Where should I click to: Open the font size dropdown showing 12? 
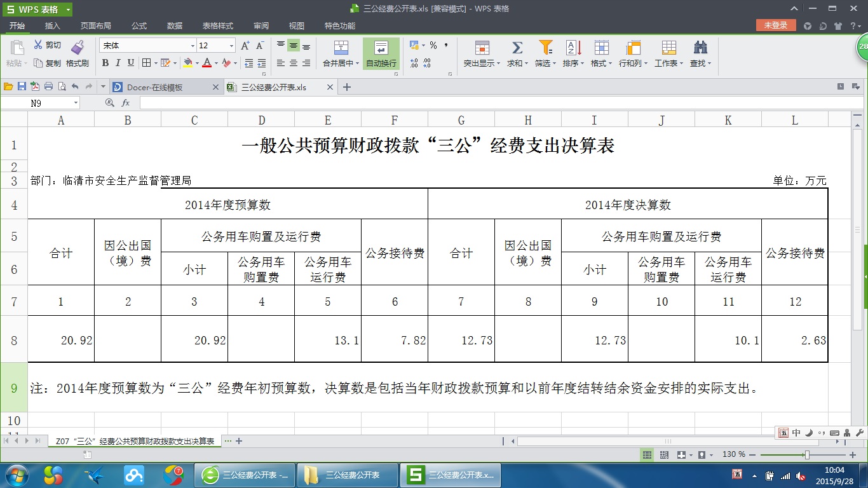[x=231, y=46]
